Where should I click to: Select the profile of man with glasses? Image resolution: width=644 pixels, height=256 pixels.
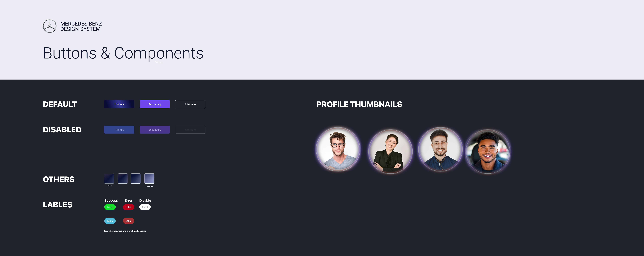pos(338,149)
